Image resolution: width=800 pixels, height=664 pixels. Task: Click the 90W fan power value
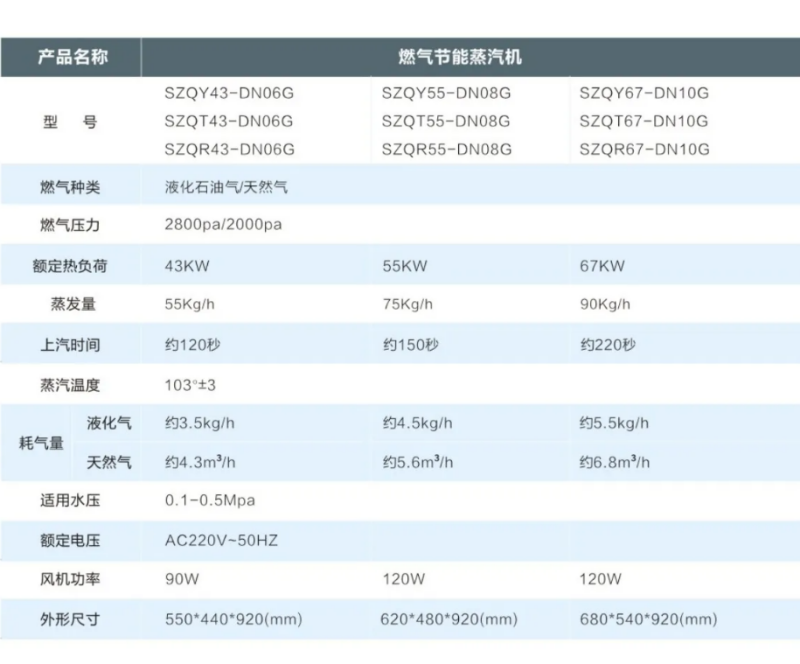[x=181, y=579]
